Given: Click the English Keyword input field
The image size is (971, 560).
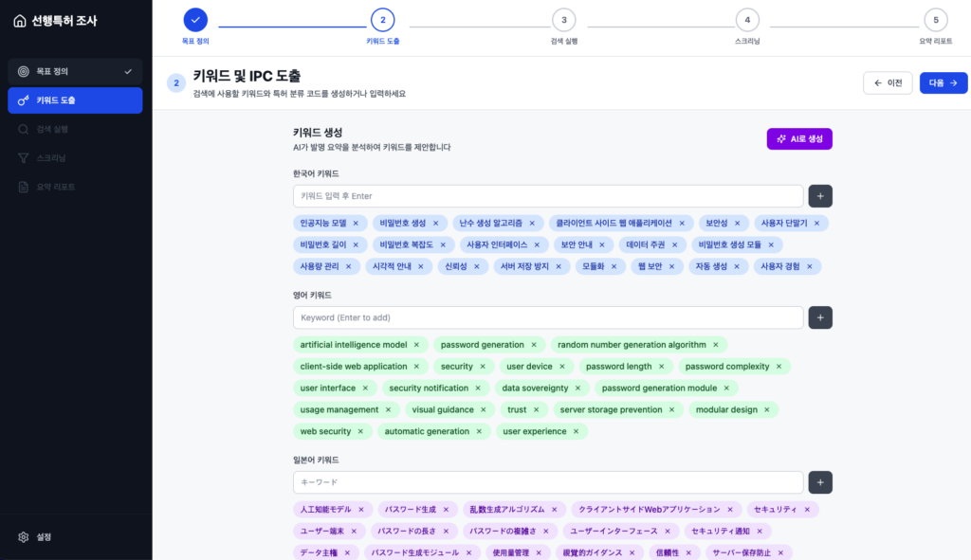Looking at the screenshot, I should [x=548, y=317].
